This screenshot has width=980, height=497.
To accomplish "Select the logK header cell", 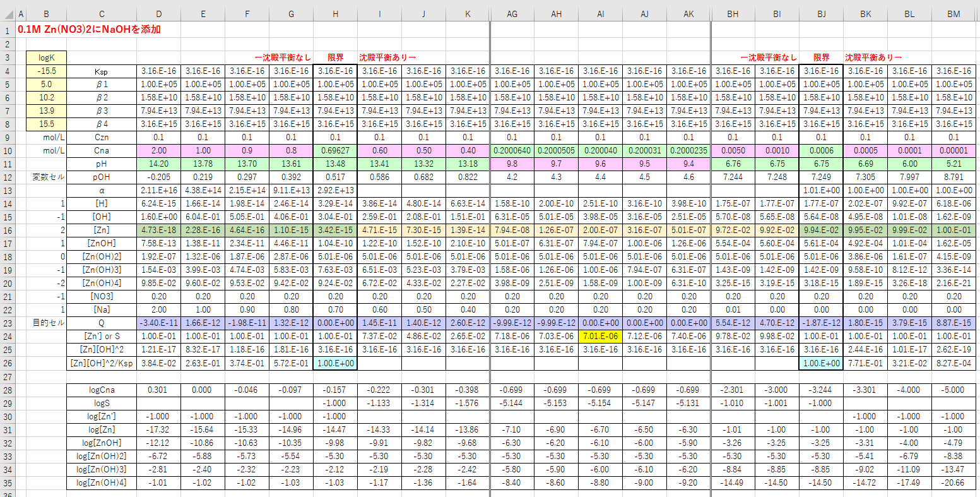I will click(x=47, y=57).
